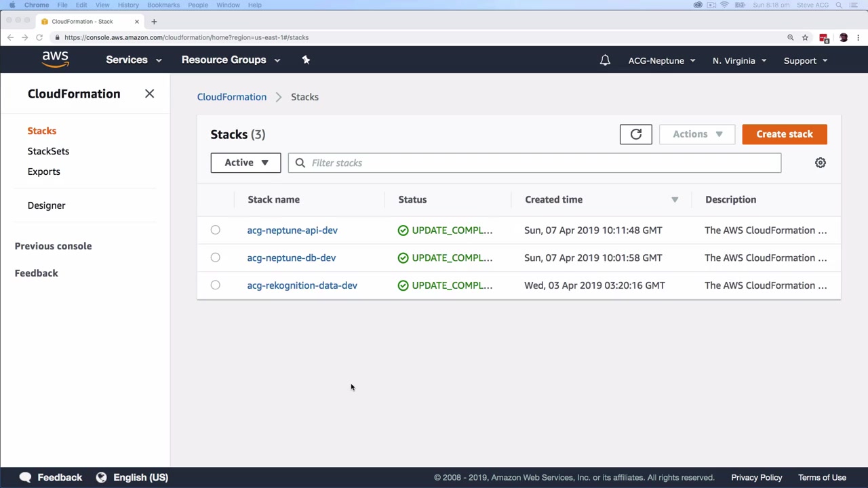
Task: Open the notifications bell
Action: [605, 60]
